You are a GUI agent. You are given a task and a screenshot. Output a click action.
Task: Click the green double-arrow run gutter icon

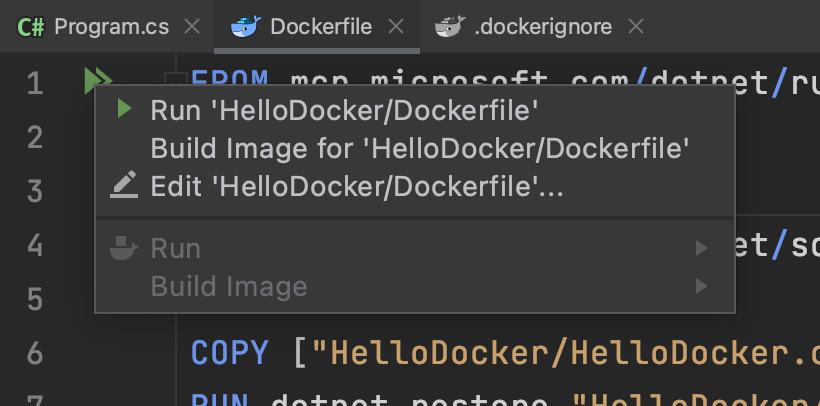(98, 80)
